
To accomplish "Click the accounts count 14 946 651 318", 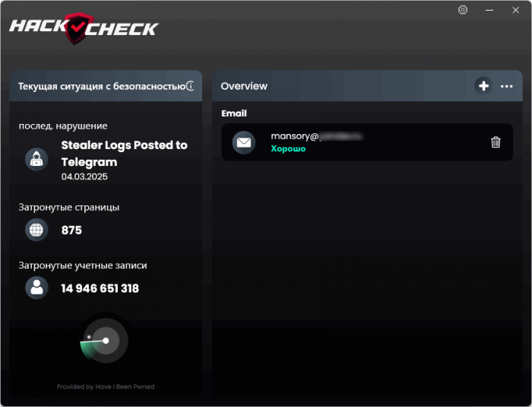I will pyautogui.click(x=100, y=288).
